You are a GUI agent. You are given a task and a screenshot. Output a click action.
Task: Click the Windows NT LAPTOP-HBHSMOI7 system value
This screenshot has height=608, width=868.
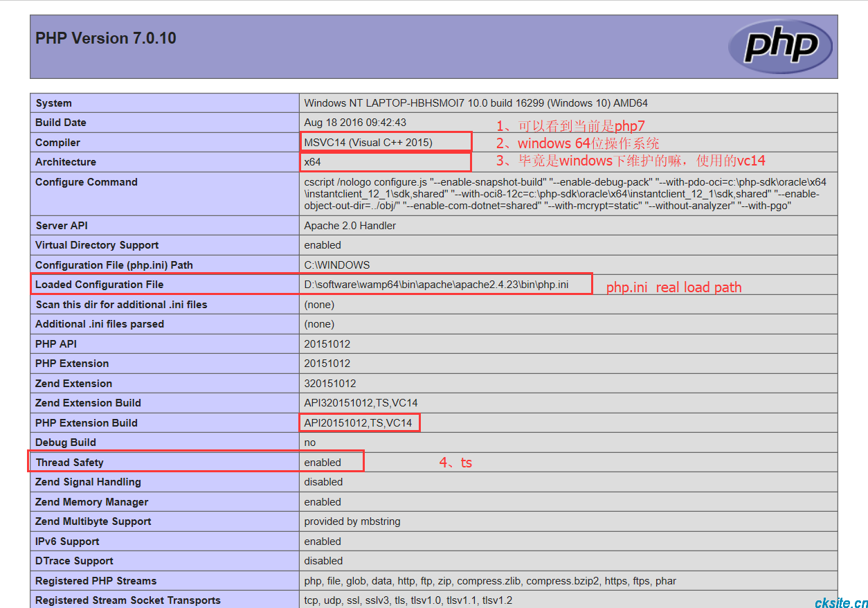point(476,103)
